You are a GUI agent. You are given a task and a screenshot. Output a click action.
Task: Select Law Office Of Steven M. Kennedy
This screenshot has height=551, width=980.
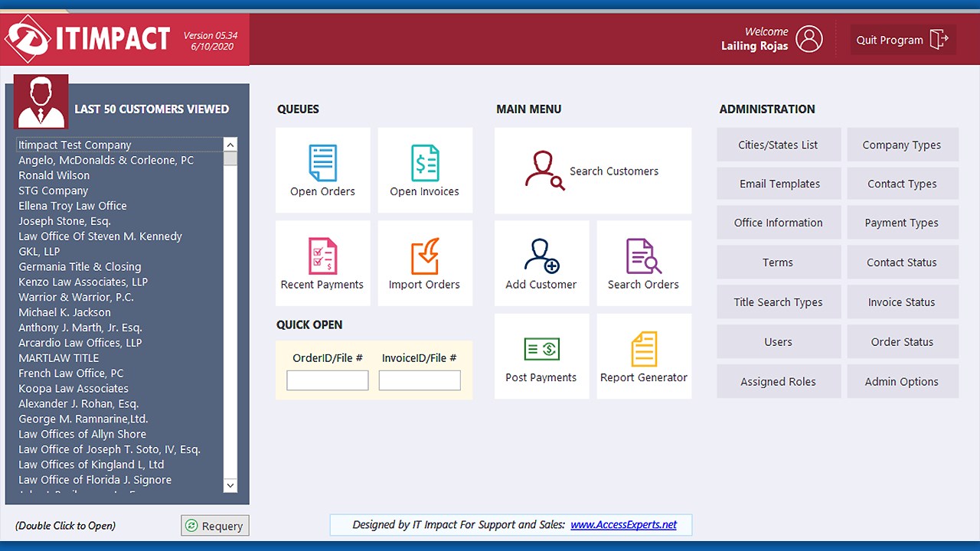coord(119,236)
